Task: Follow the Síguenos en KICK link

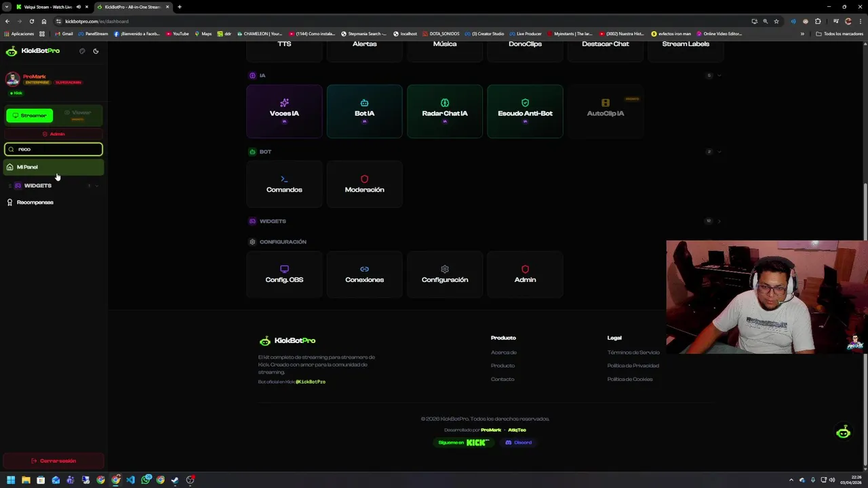Action: [x=464, y=443]
